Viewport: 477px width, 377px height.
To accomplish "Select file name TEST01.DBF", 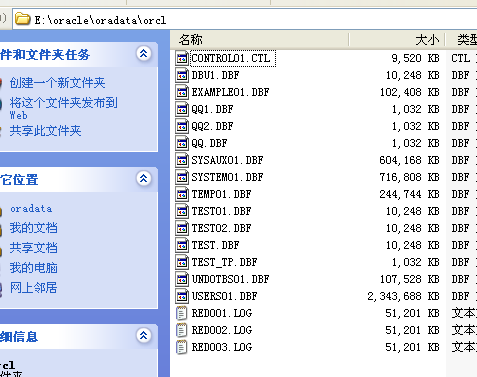I will (221, 211).
